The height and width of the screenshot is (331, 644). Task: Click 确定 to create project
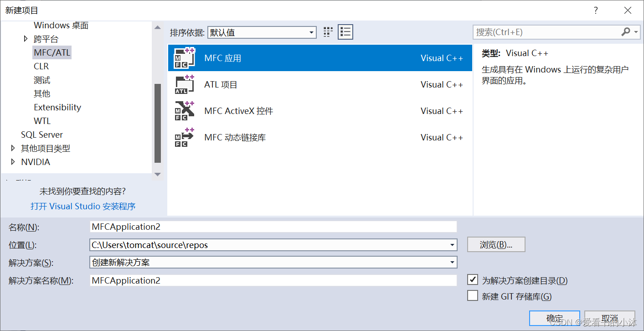555,318
